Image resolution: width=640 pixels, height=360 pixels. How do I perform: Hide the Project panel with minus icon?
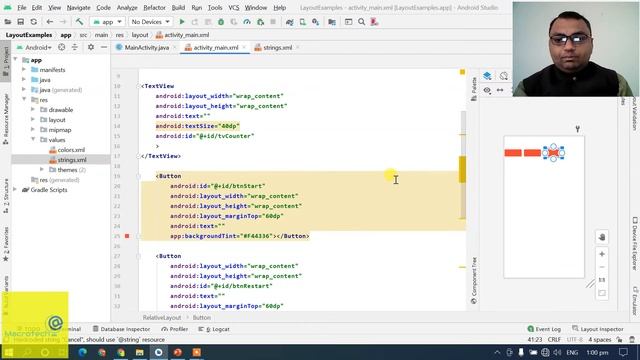click(x=104, y=47)
